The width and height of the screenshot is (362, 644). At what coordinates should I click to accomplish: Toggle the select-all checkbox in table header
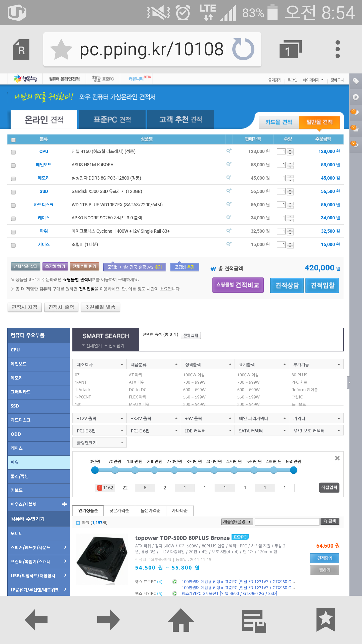pyautogui.click(x=13, y=140)
